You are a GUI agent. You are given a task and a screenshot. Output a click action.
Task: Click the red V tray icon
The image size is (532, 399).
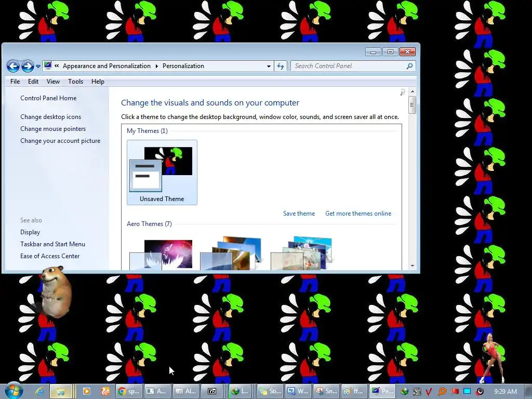click(x=429, y=392)
